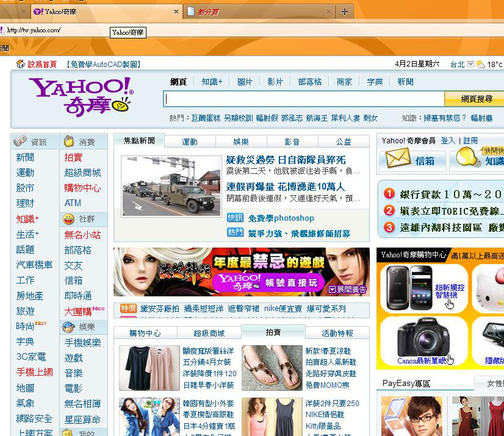
Task: Click the 社群 smiley face icon
Action: point(68,219)
